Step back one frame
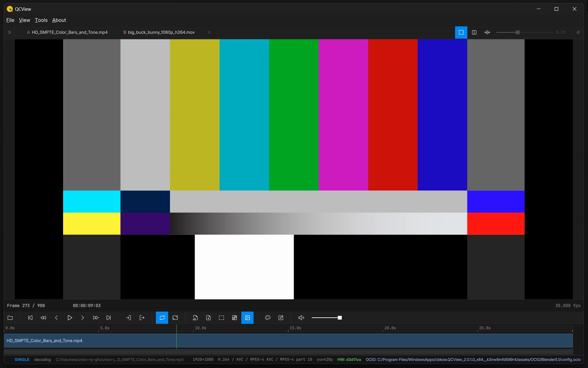The width and height of the screenshot is (588, 368). [56, 318]
